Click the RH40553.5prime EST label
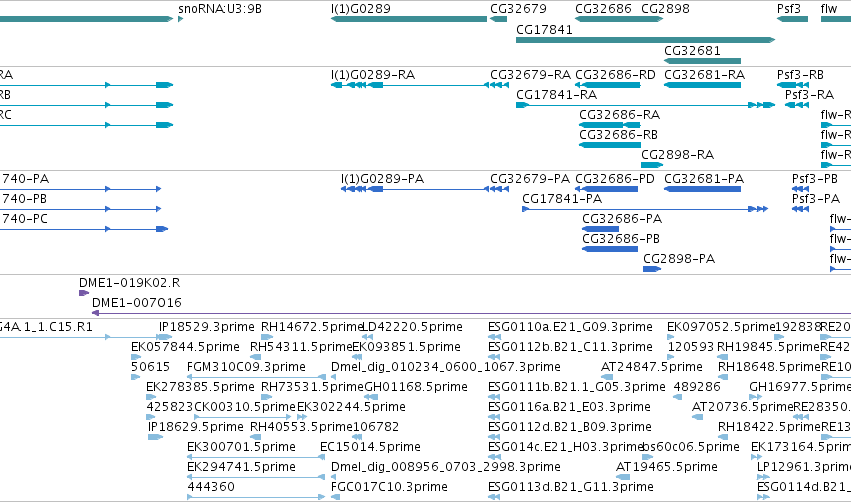This screenshot has height=502, width=851. coord(302,427)
